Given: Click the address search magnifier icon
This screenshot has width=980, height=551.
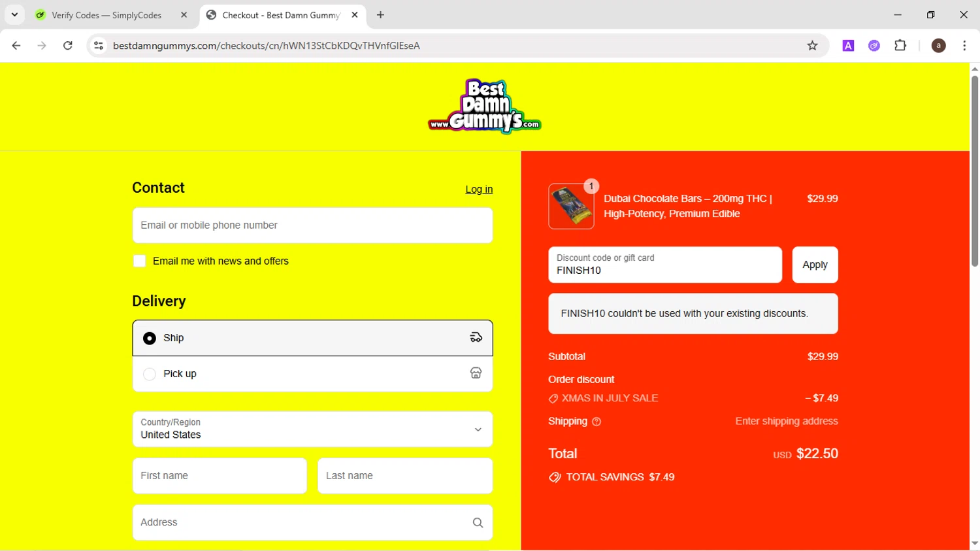Looking at the screenshot, I should (x=478, y=523).
